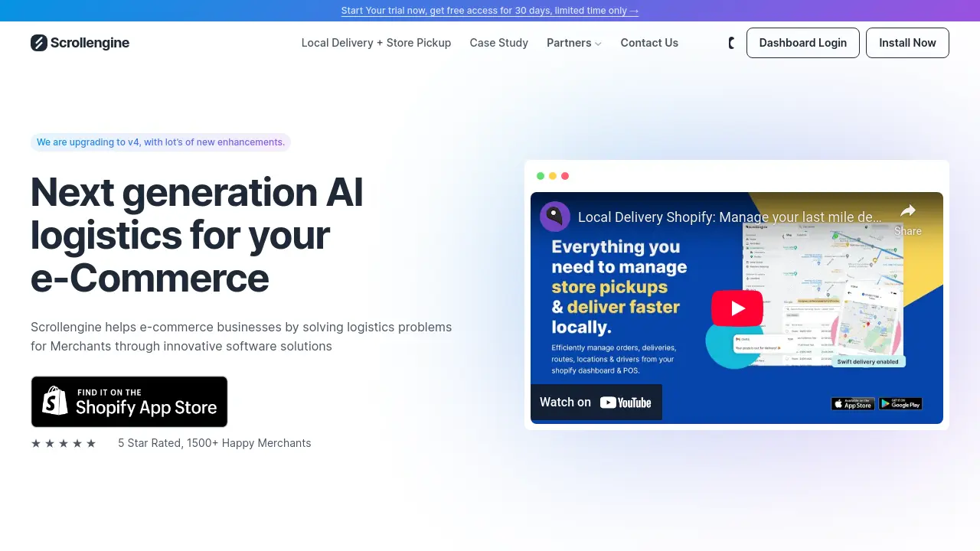Play the YouTube video
The width and height of the screenshot is (980, 551).
coord(737,308)
